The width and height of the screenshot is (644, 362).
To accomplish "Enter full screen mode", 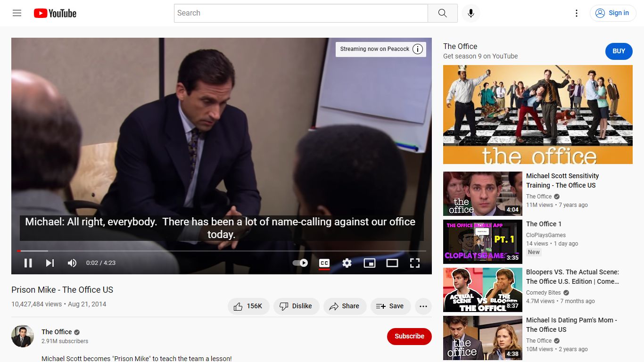I will pos(415,263).
